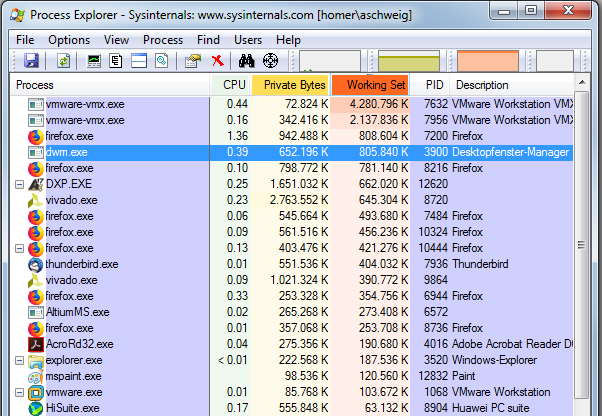Screen dimensions: 602x416
Task: Click the Huawei PC suite description
Action: point(491,408)
